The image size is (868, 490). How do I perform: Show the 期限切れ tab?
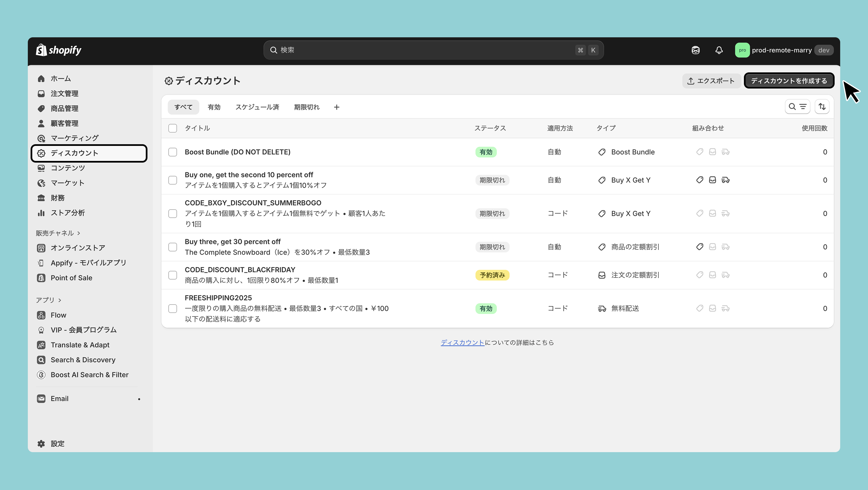click(x=307, y=107)
